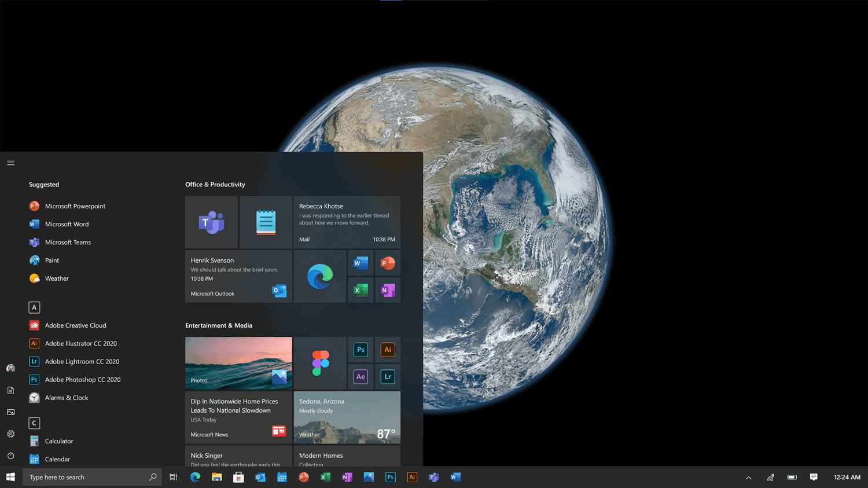Click the Task View icon on taskbar
This screenshot has width=868, height=488.
(173, 477)
